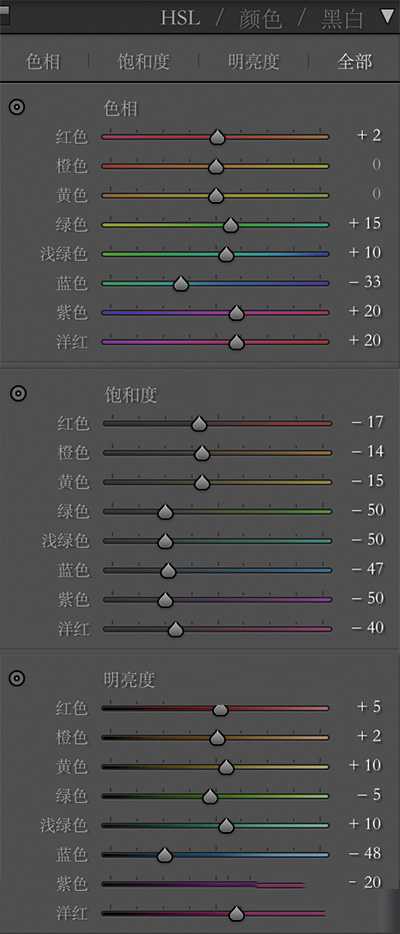Click the luminance 蓝色 slider handle

click(x=164, y=855)
